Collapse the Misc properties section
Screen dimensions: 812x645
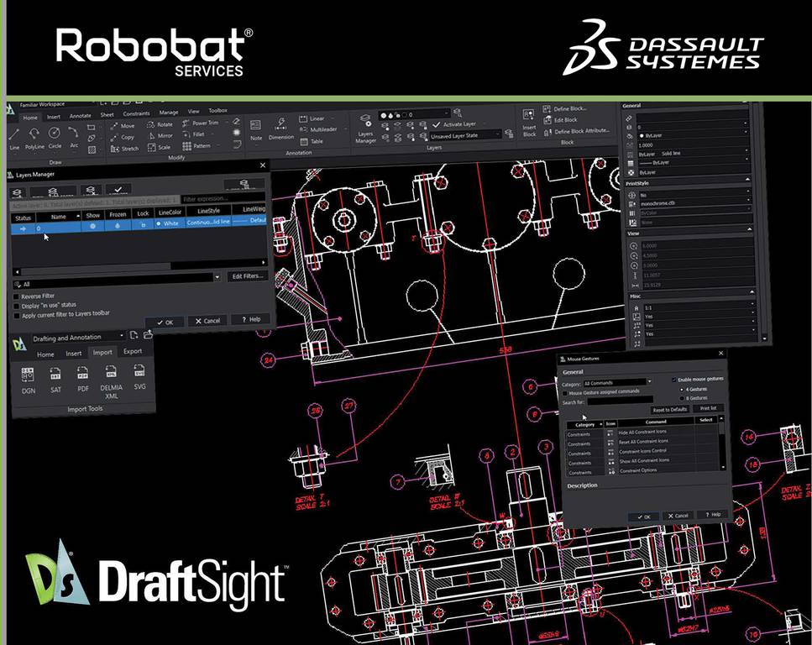coord(752,292)
